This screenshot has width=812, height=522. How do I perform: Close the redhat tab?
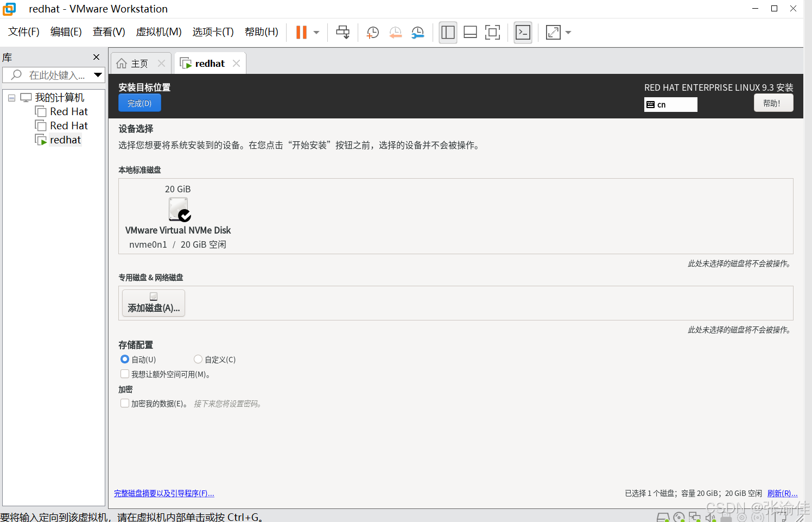coord(236,64)
